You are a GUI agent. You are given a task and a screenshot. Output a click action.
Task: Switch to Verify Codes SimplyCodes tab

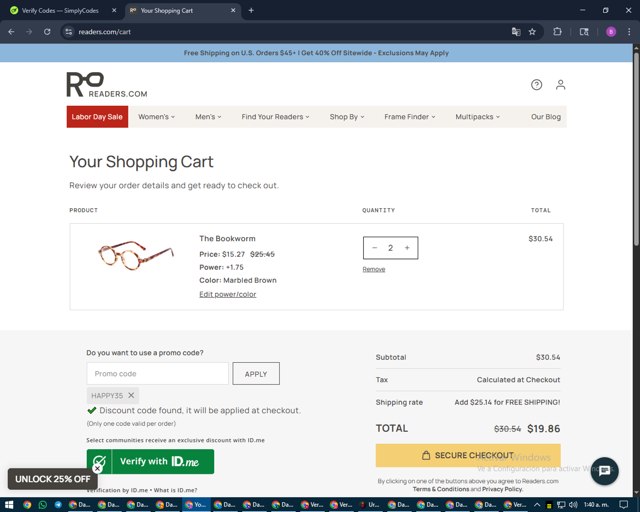point(60,11)
